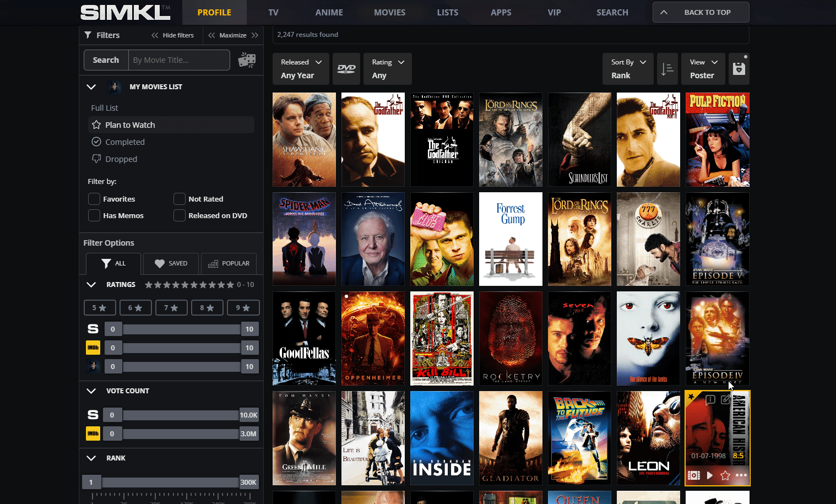Click the IMDb rating slider track
The height and width of the screenshot is (504, 836).
tap(181, 348)
